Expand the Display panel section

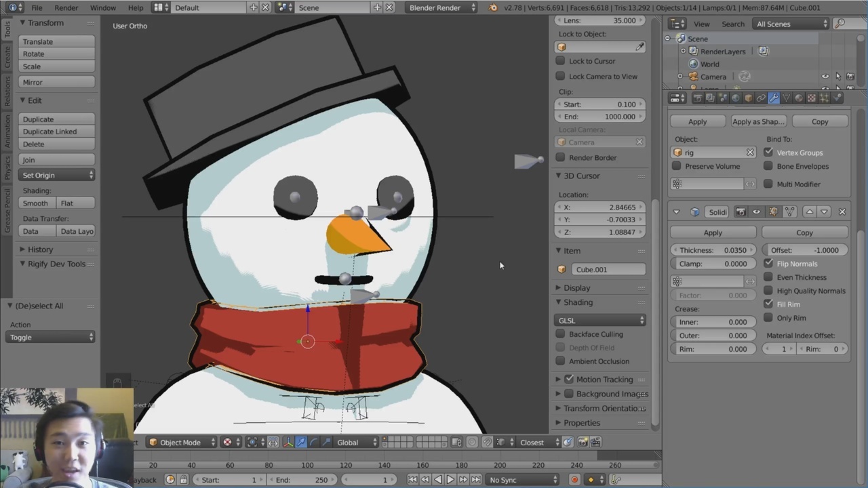pyautogui.click(x=576, y=288)
